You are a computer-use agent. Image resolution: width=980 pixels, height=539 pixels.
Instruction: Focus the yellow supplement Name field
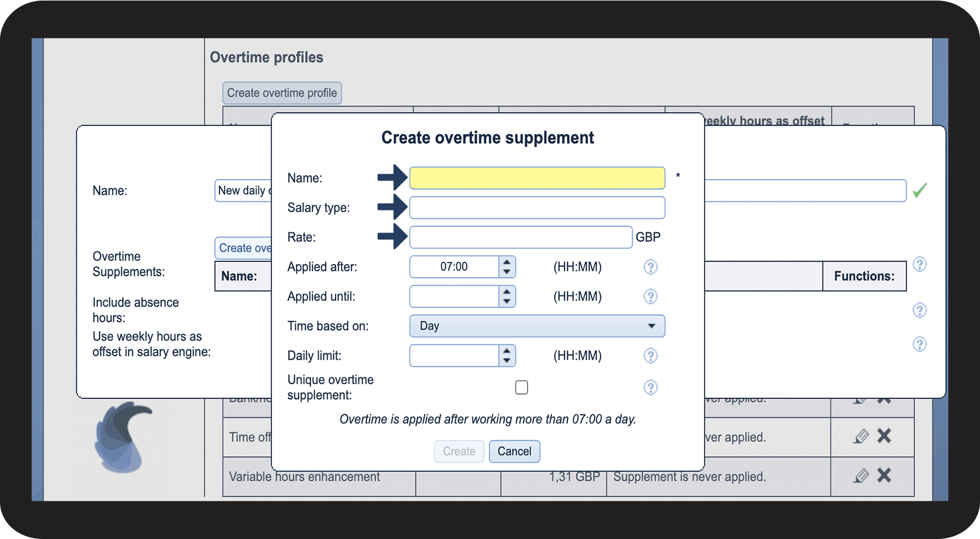click(537, 178)
